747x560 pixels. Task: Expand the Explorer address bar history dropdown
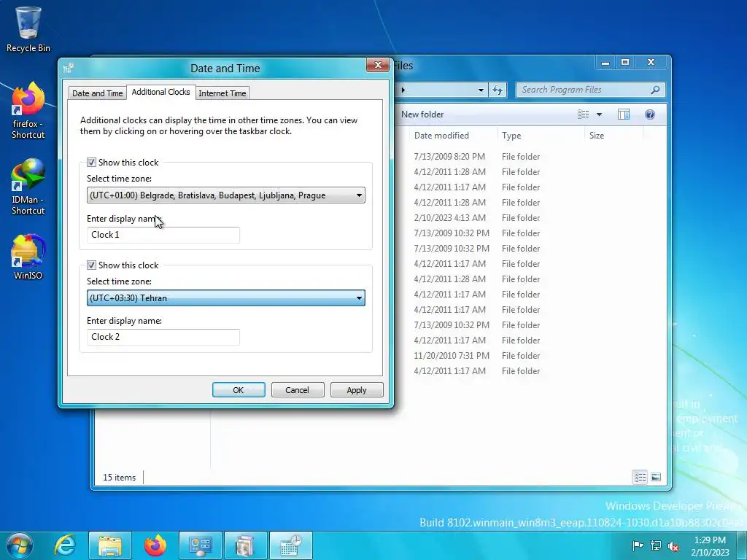pos(481,90)
